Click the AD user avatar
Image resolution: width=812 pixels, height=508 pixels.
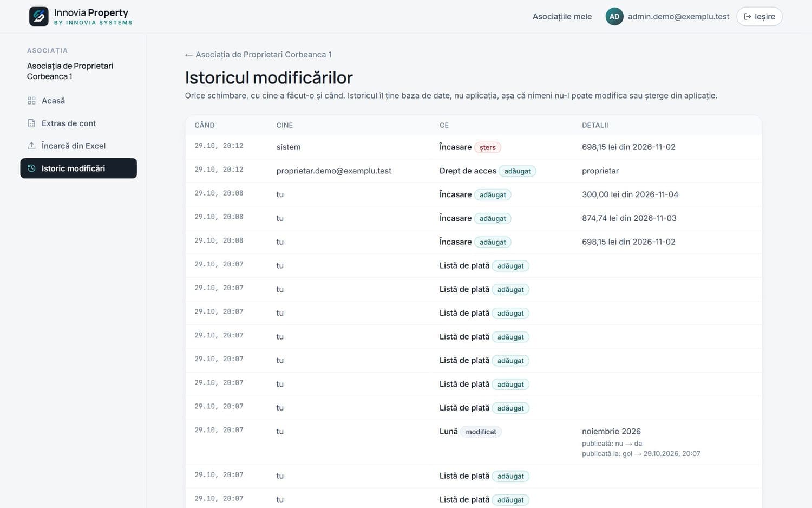coord(614,16)
